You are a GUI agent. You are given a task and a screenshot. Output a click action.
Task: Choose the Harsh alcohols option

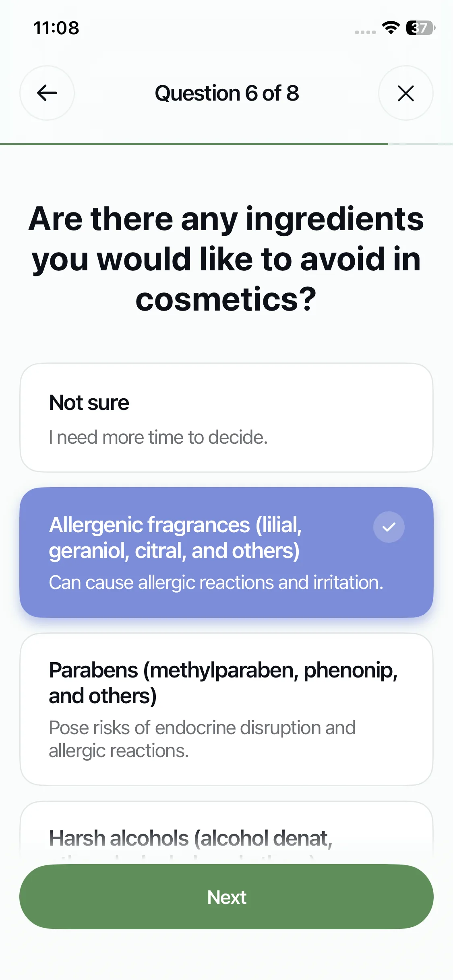tap(190, 838)
